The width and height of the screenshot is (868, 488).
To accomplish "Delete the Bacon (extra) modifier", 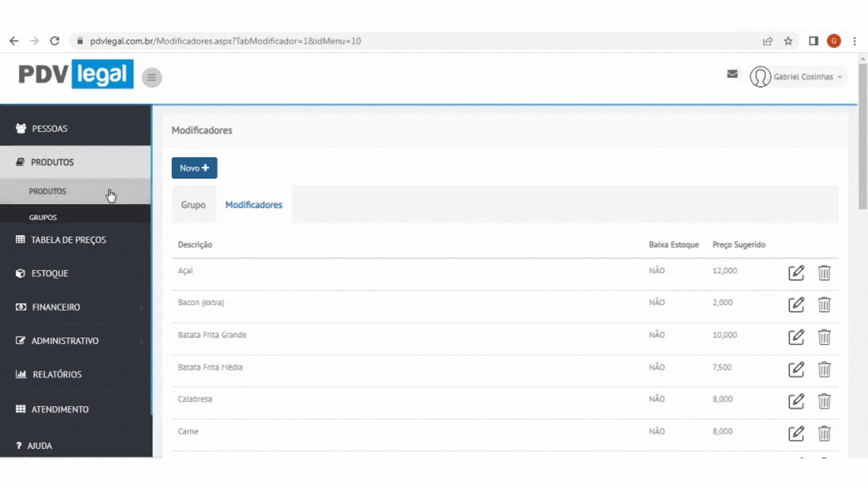I will click(824, 305).
